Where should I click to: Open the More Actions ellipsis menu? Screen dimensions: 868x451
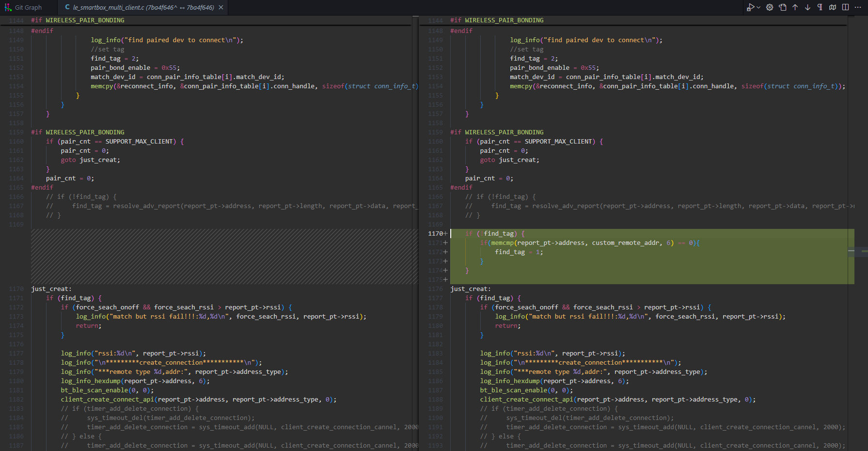pyautogui.click(x=858, y=7)
